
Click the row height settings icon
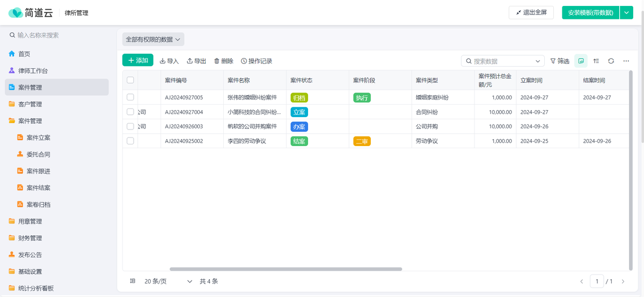[x=133, y=281]
